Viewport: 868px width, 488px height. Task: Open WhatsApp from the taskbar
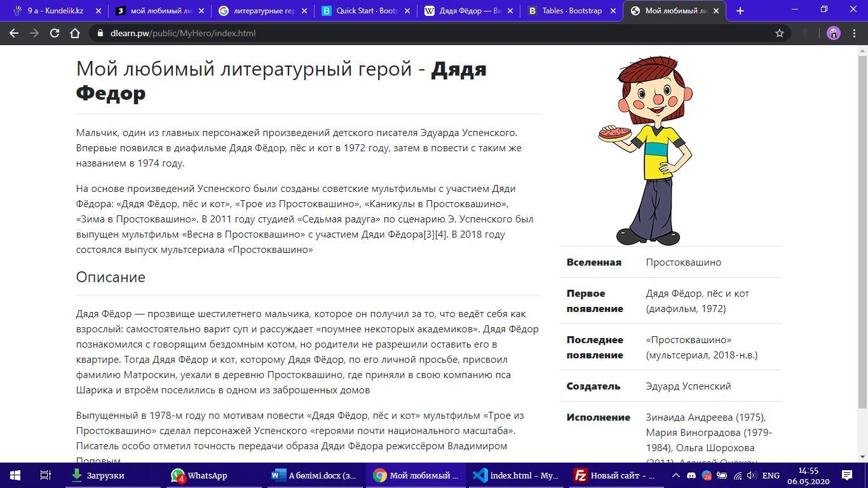(x=213, y=475)
